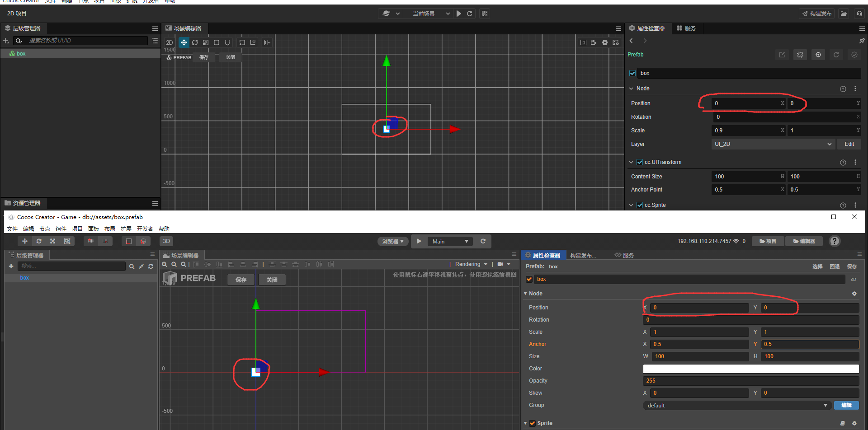Switch to the 构建发布 tab in the lower inspector
Viewport: 868px width, 430px height.
[x=583, y=255]
